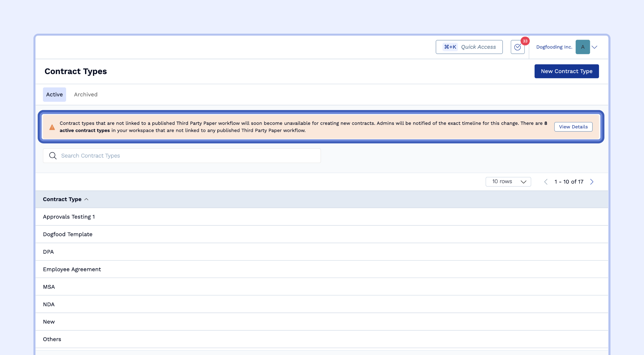Click the previous page arrow

point(546,181)
